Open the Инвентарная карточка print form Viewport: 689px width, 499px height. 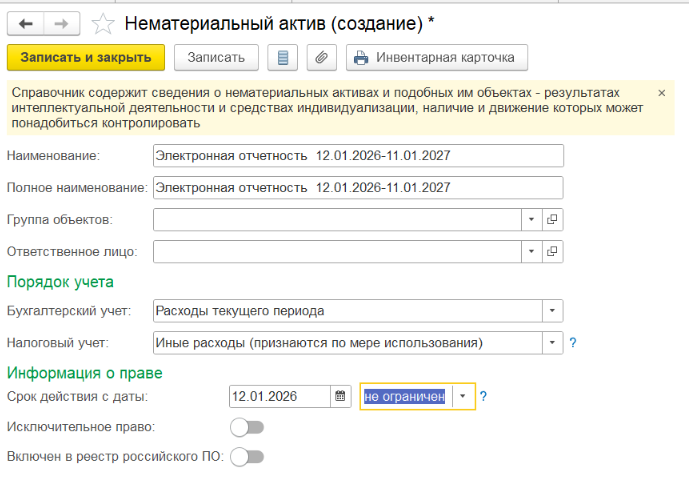tap(437, 58)
